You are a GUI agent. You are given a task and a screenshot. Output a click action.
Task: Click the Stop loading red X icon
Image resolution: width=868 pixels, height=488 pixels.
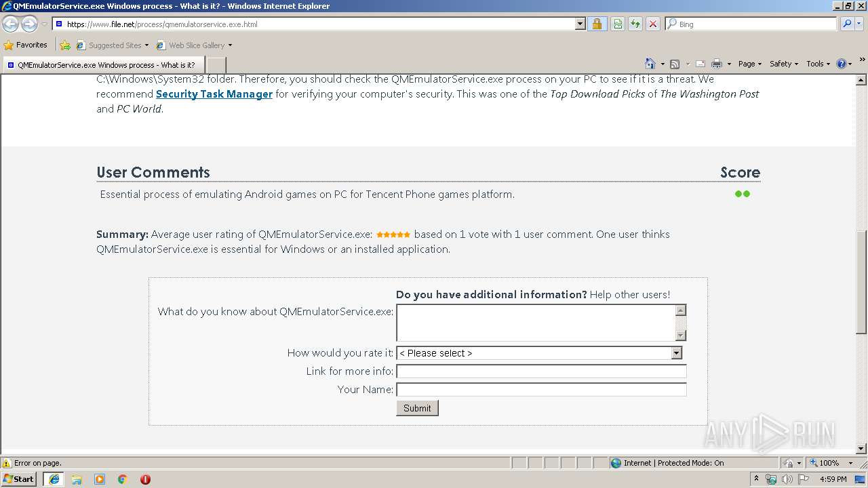click(653, 24)
